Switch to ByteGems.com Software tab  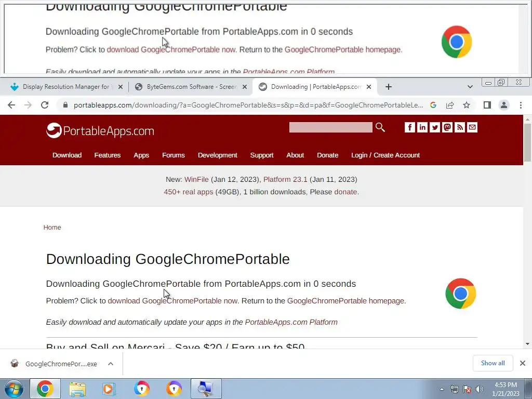coord(190,87)
